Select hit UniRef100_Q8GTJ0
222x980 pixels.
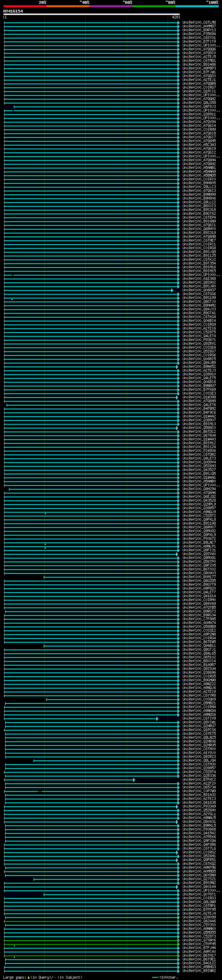tap(199, 302)
